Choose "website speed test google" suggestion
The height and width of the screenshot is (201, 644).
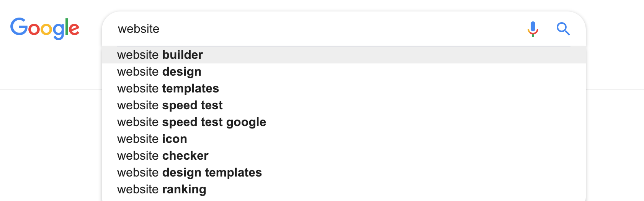click(x=191, y=122)
